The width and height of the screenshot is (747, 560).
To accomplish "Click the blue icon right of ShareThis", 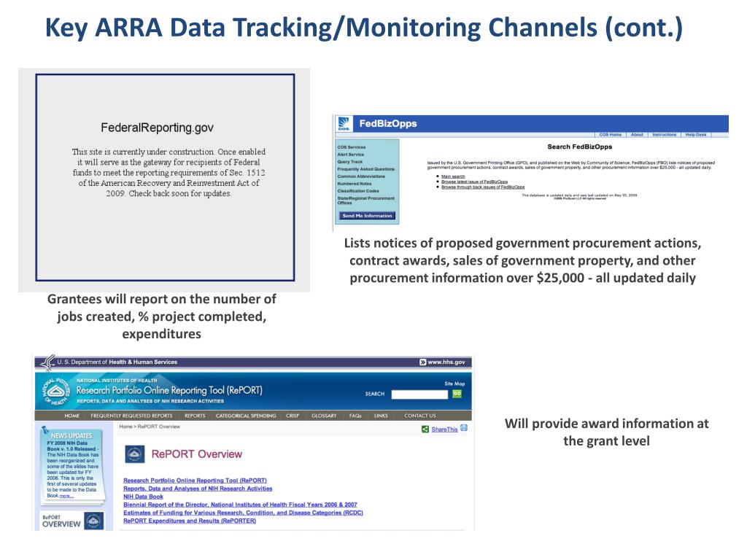I will click(x=464, y=428).
